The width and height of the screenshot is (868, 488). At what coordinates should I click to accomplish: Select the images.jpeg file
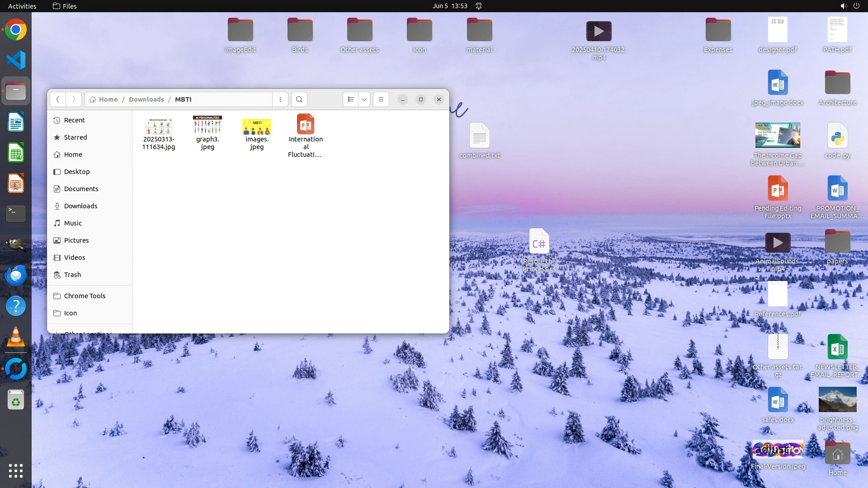pyautogui.click(x=256, y=127)
